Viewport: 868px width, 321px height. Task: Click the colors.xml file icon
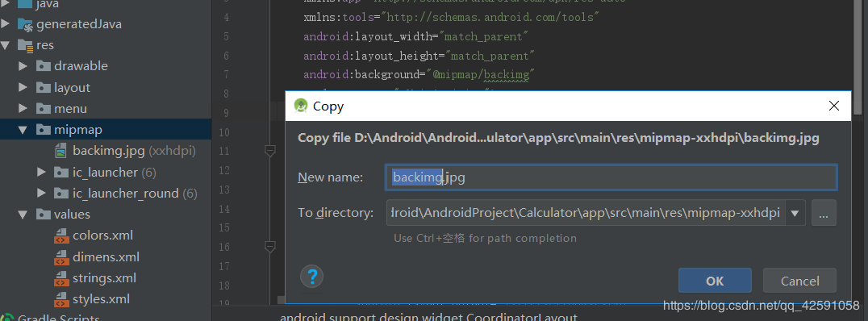pyautogui.click(x=61, y=236)
